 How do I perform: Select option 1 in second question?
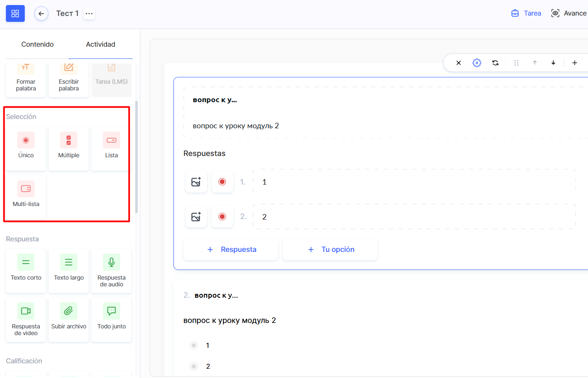point(194,345)
